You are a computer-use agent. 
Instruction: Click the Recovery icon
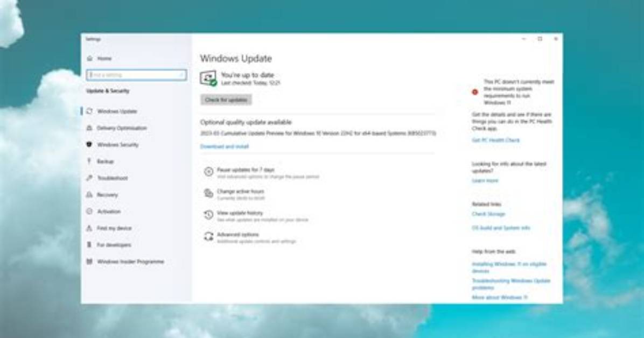click(x=89, y=195)
